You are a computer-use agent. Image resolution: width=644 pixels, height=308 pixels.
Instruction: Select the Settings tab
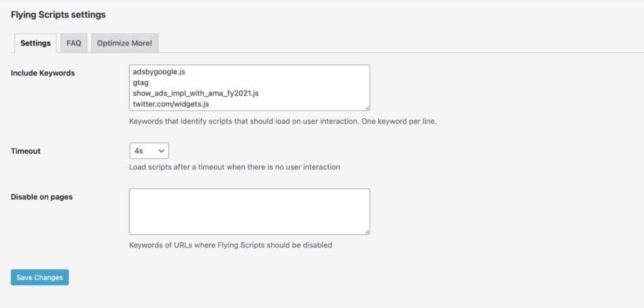pos(35,43)
